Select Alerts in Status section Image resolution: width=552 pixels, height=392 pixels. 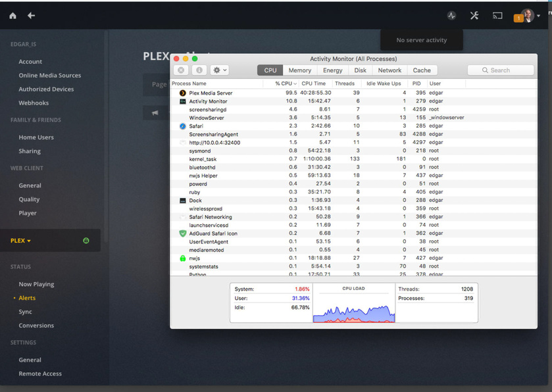click(x=27, y=298)
